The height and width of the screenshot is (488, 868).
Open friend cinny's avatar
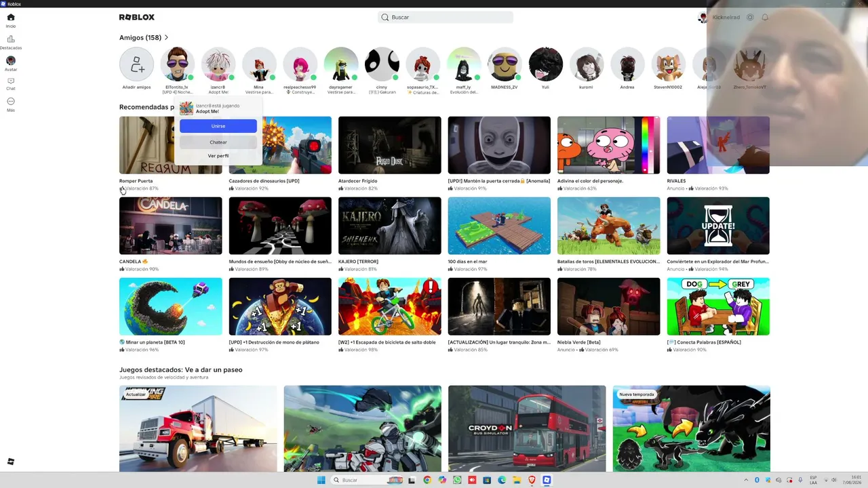(x=382, y=64)
